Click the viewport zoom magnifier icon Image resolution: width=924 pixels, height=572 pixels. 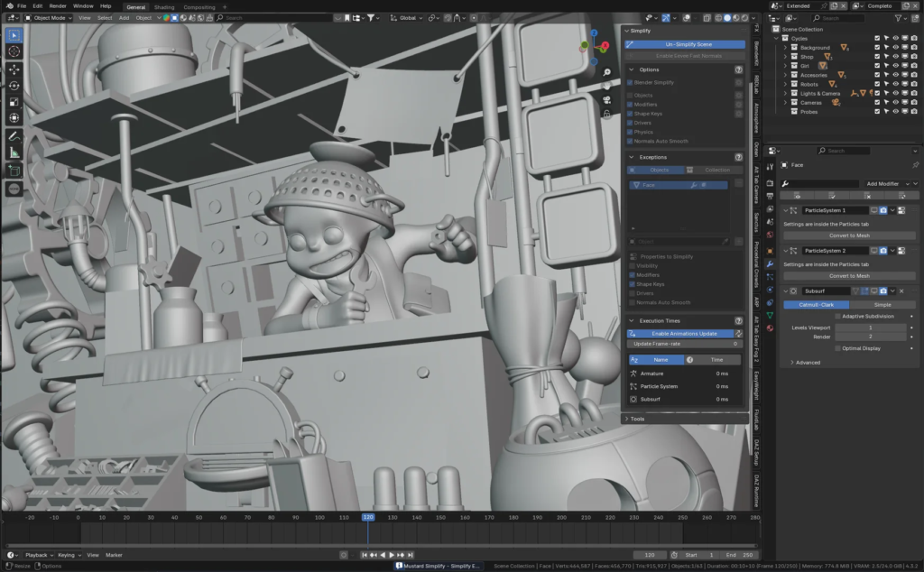coord(607,72)
